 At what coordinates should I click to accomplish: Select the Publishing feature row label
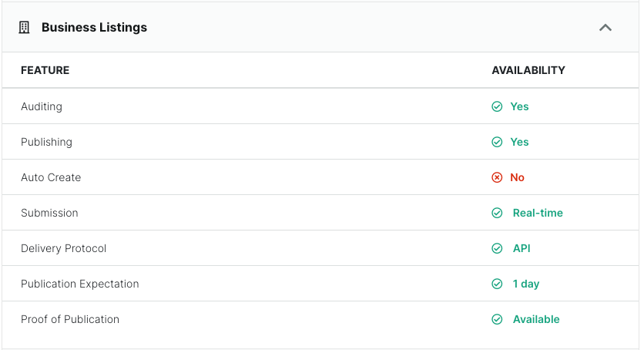pyautogui.click(x=46, y=142)
